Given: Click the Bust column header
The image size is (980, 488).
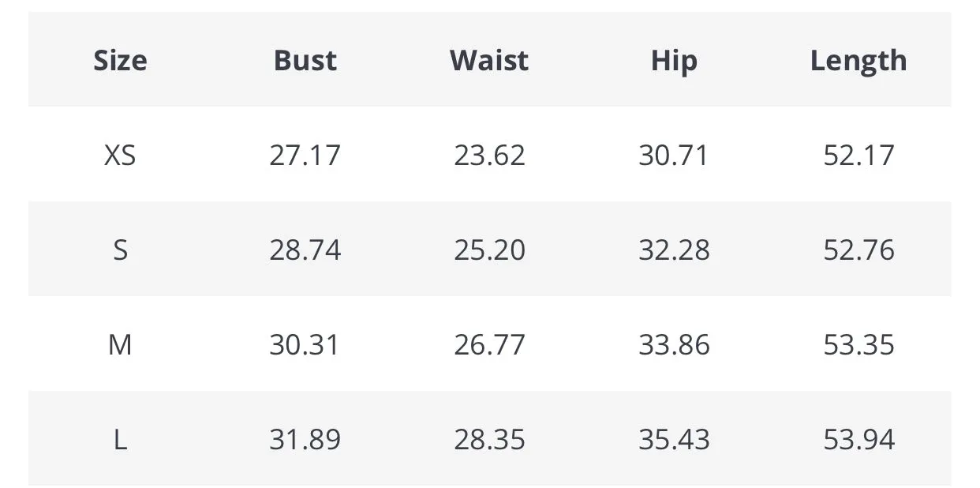Looking at the screenshot, I should pos(305,60).
